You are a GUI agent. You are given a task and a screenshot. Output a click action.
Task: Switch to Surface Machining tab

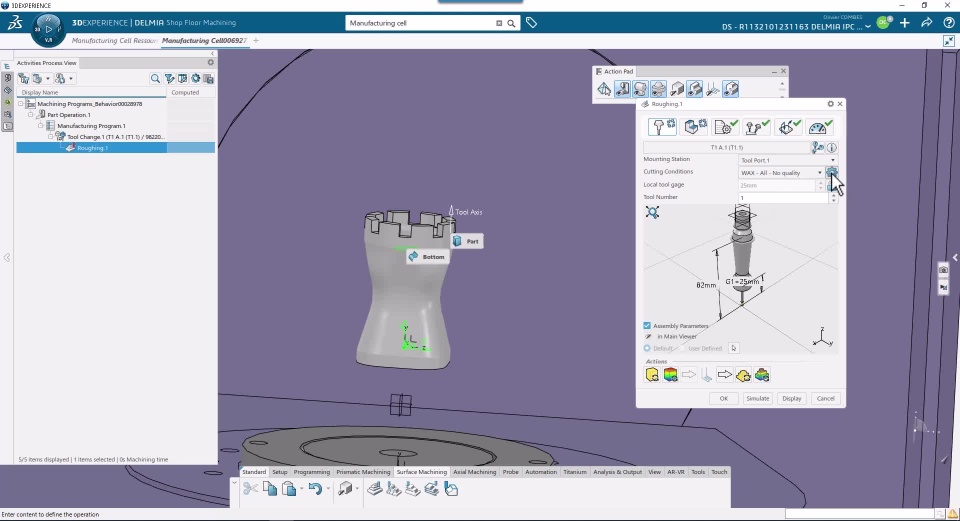pyautogui.click(x=422, y=472)
